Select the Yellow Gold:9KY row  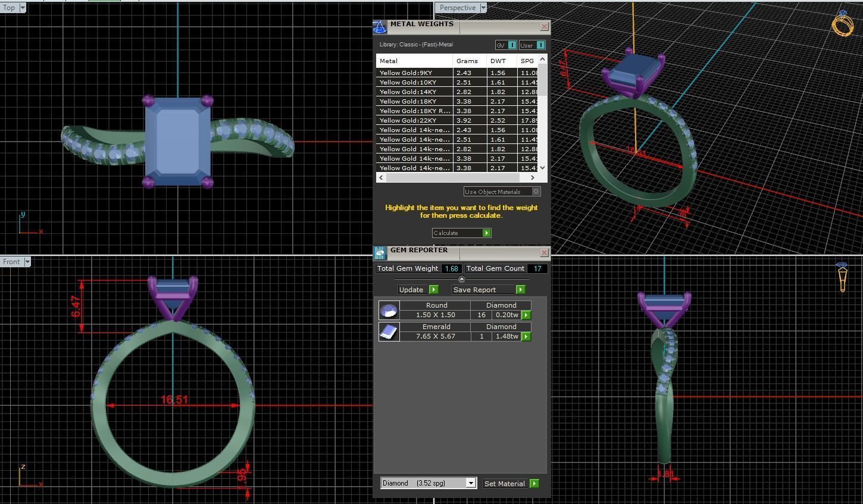pyautogui.click(x=457, y=73)
